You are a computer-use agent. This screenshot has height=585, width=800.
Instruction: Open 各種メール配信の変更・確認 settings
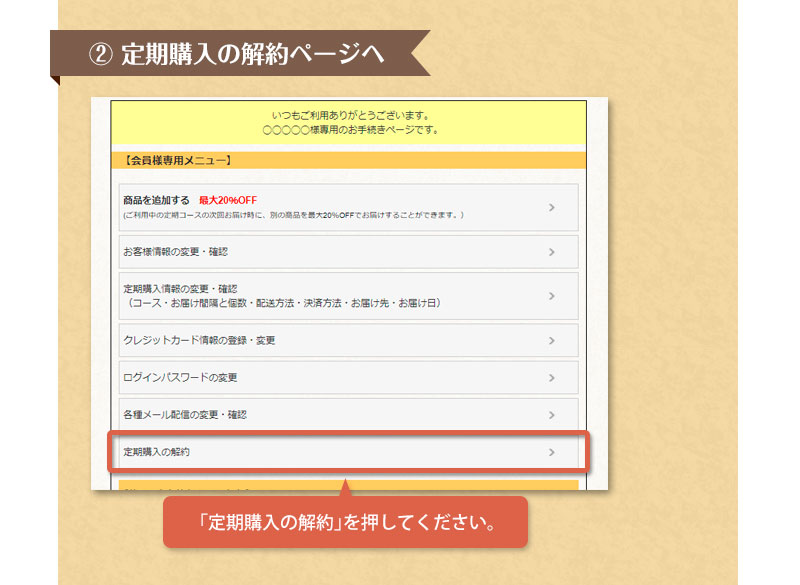click(184, 415)
